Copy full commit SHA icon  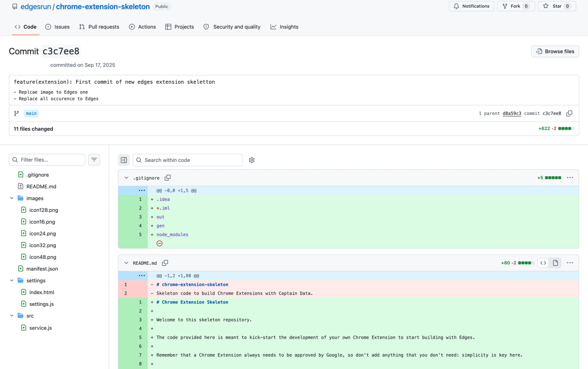[569, 113]
